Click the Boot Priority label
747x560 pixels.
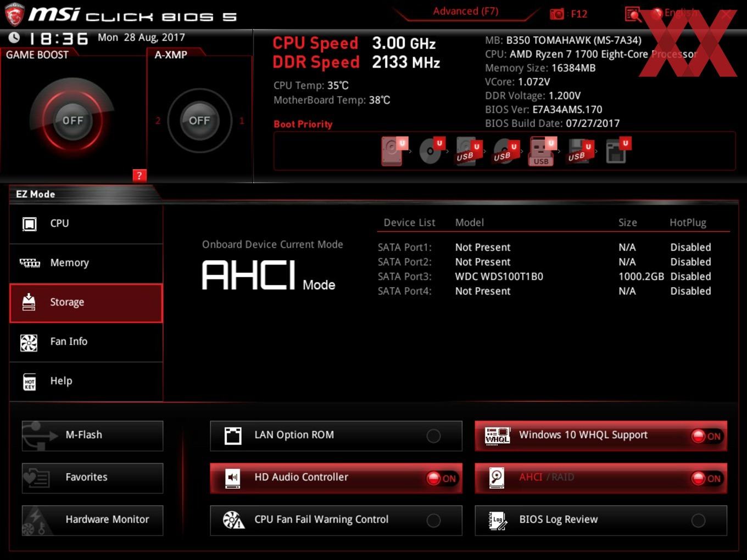pos(303,125)
